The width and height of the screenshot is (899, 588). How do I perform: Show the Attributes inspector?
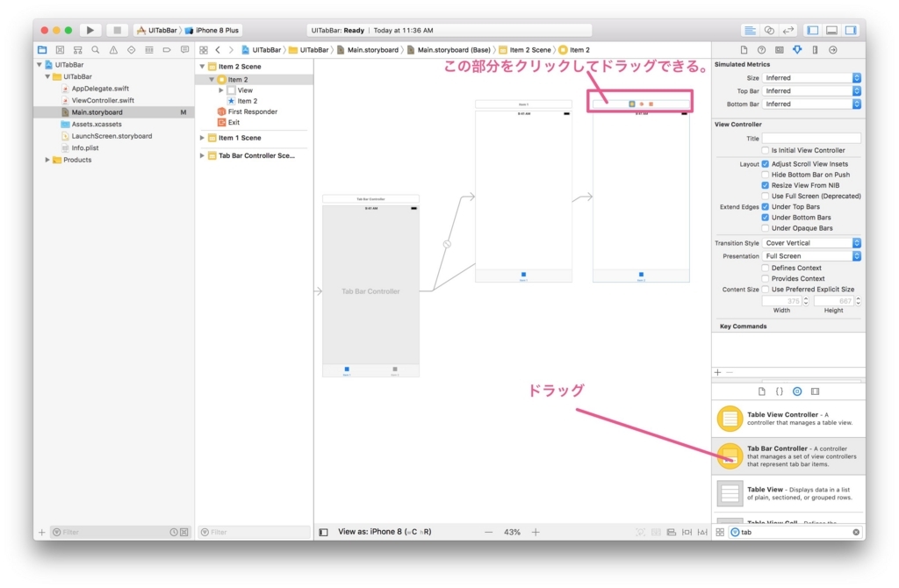pyautogui.click(x=797, y=50)
